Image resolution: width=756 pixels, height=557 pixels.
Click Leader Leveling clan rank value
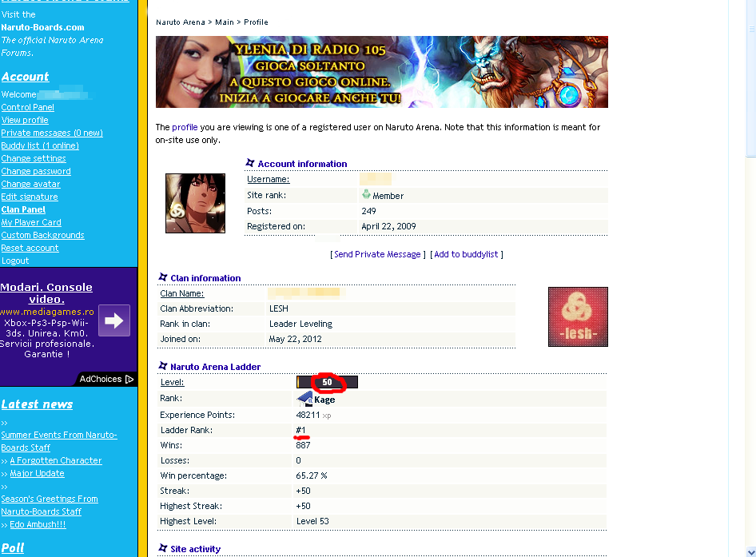300,324
